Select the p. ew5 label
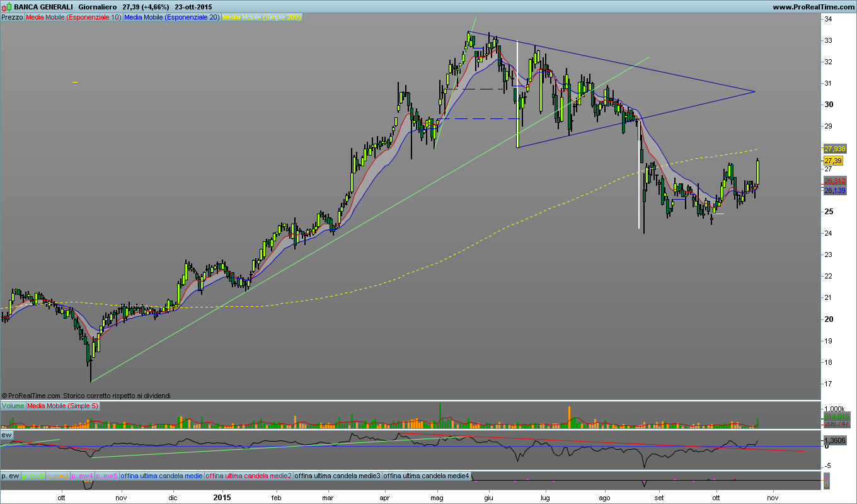This screenshot has width=857, height=504. (x=106, y=476)
